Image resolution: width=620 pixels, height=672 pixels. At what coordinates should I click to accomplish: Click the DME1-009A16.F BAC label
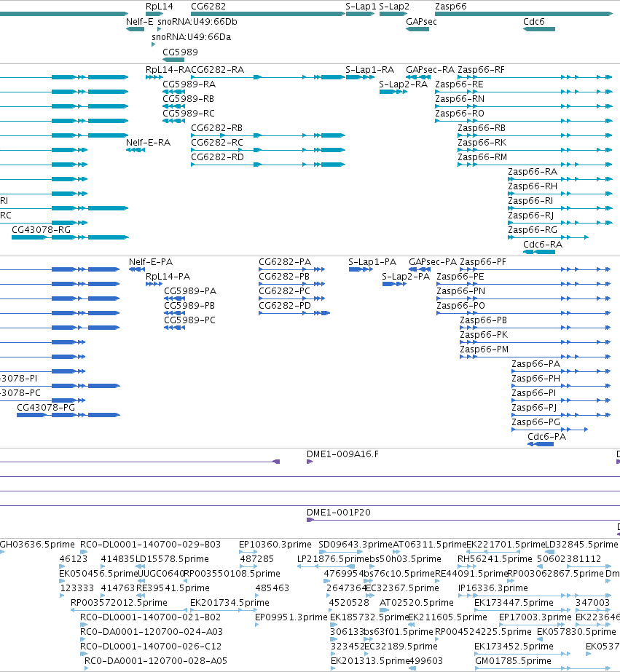[x=342, y=455]
